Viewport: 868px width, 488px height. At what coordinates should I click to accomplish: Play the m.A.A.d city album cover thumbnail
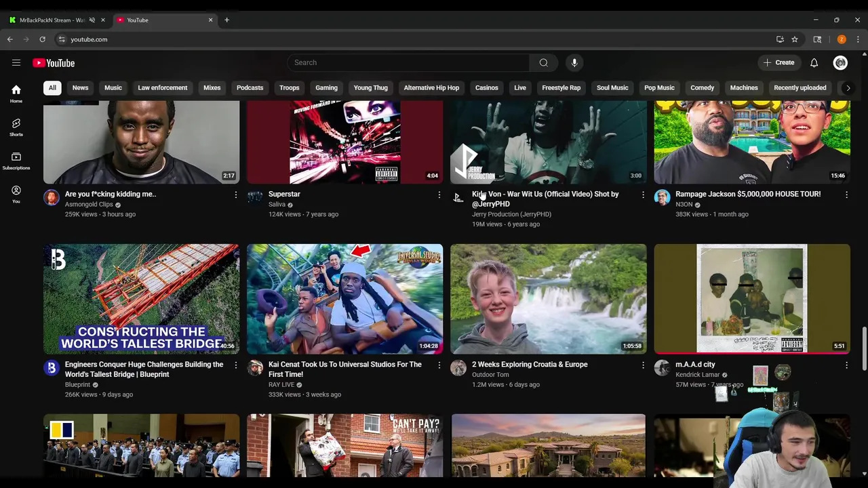click(752, 299)
